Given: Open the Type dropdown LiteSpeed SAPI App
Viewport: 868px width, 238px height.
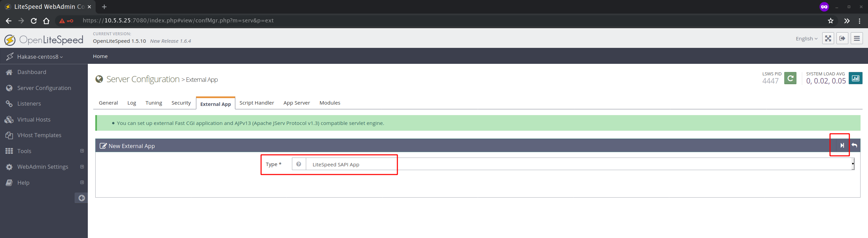Looking at the screenshot, I should pyautogui.click(x=580, y=164).
